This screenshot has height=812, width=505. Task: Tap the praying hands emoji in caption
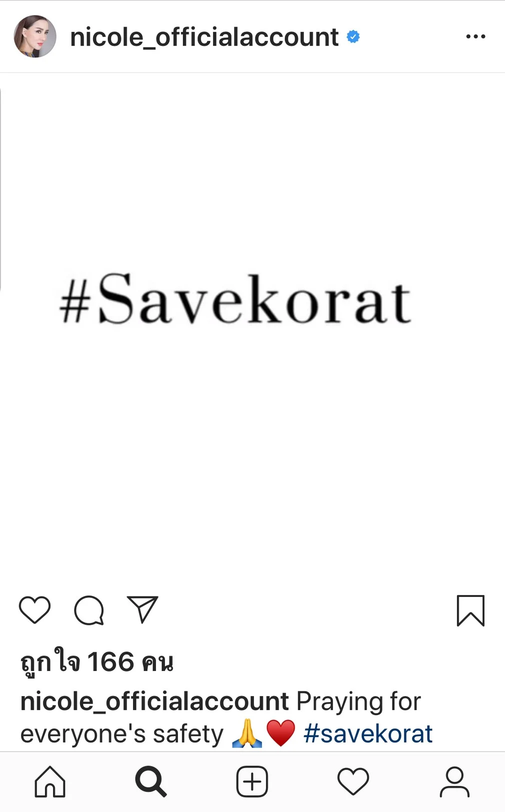pyautogui.click(x=247, y=733)
